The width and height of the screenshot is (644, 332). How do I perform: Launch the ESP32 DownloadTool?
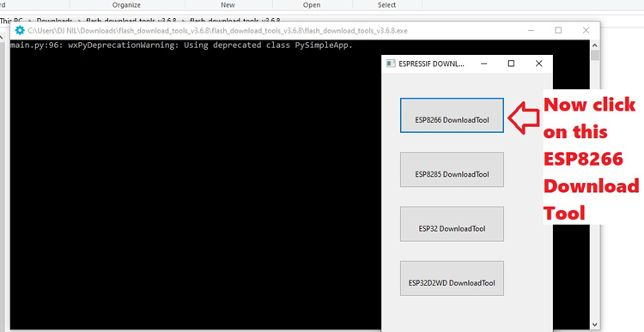point(452,224)
